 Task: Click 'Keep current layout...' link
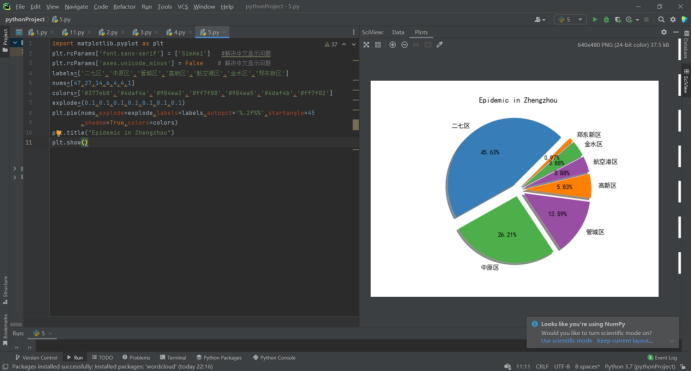[624, 341]
